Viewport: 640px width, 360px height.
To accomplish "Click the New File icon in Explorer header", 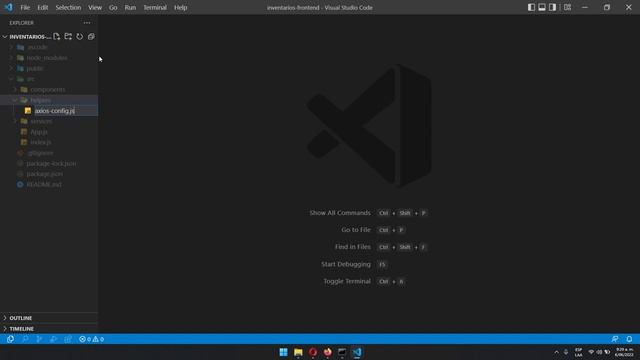I will 57,37.
